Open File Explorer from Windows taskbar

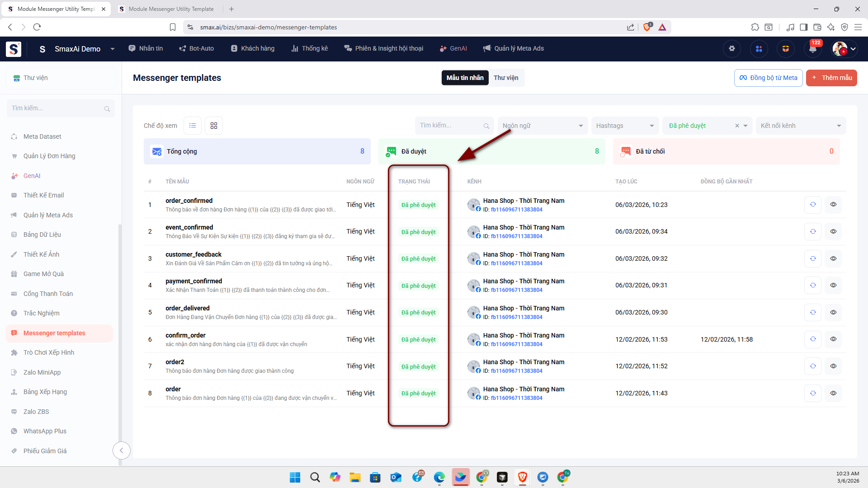coord(355,477)
